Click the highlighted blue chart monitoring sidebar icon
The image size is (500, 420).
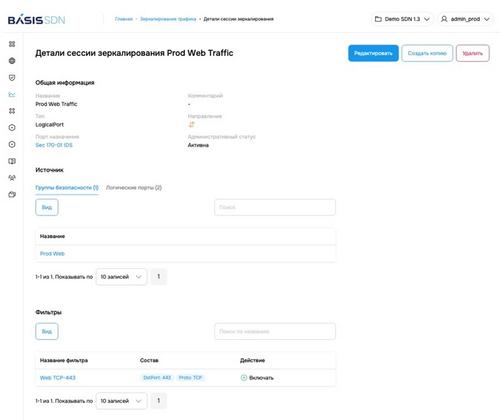pyautogui.click(x=12, y=94)
